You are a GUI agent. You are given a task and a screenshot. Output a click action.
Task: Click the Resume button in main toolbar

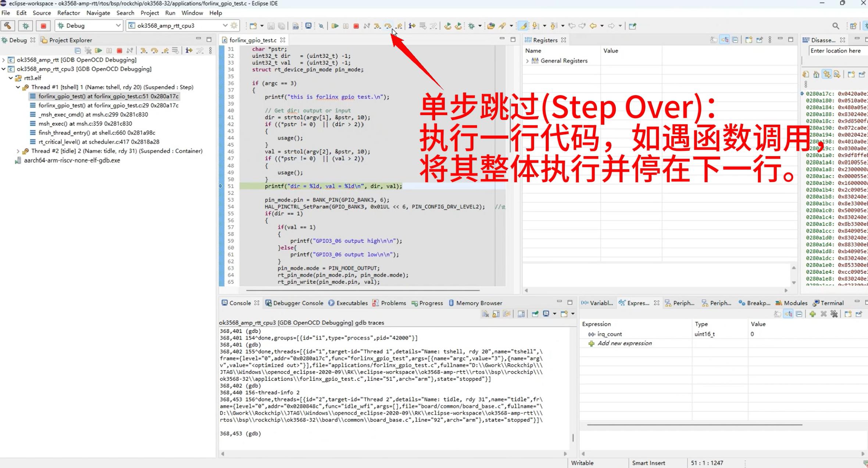(x=335, y=26)
